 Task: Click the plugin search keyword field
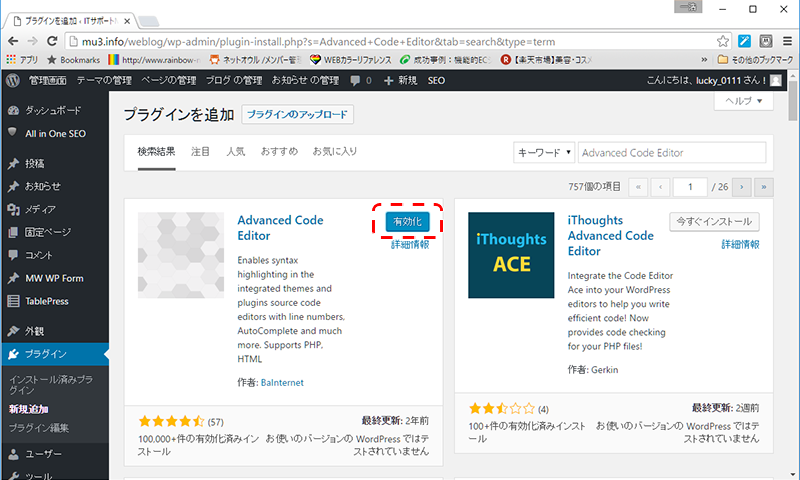pos(672,153)
